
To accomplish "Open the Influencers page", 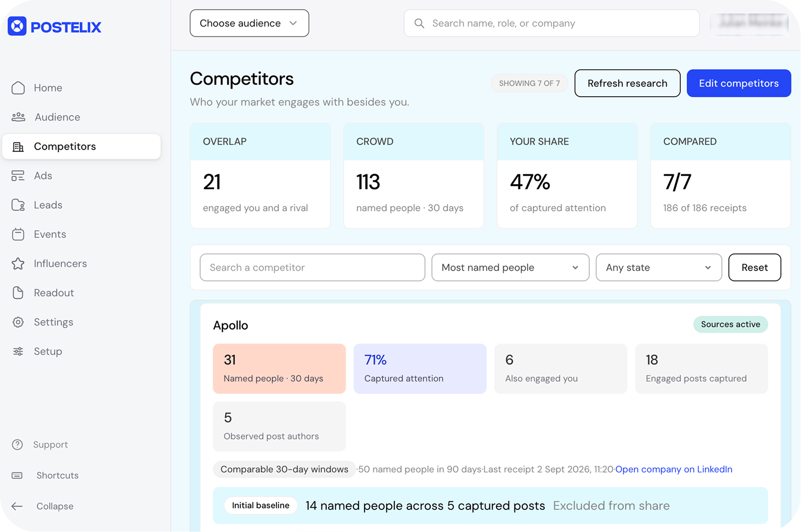I will 82,264.
